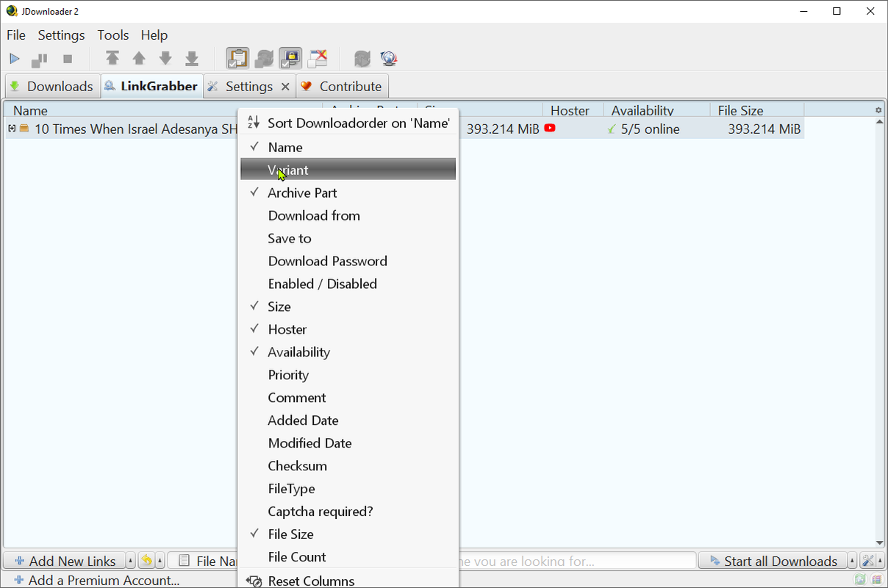Enable the Added Date column

(x=348, y=420)
